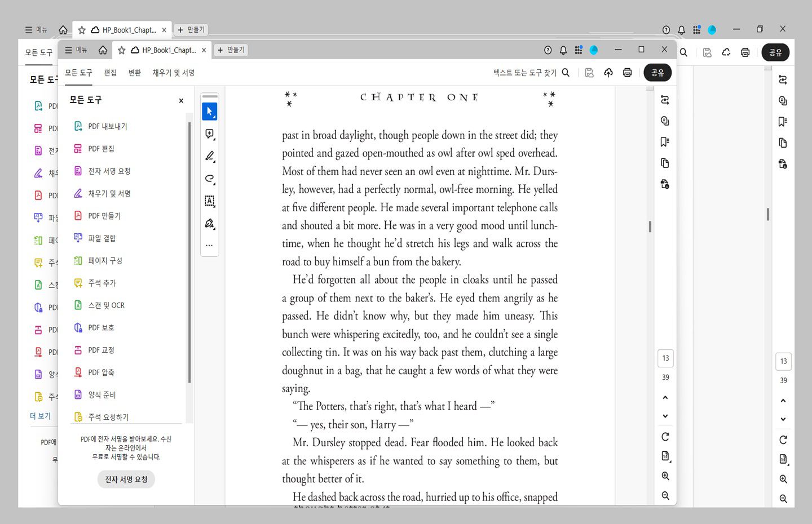Click print icon in back window toolbar
This screenshot has height=524, width=812.
(745, 52)
